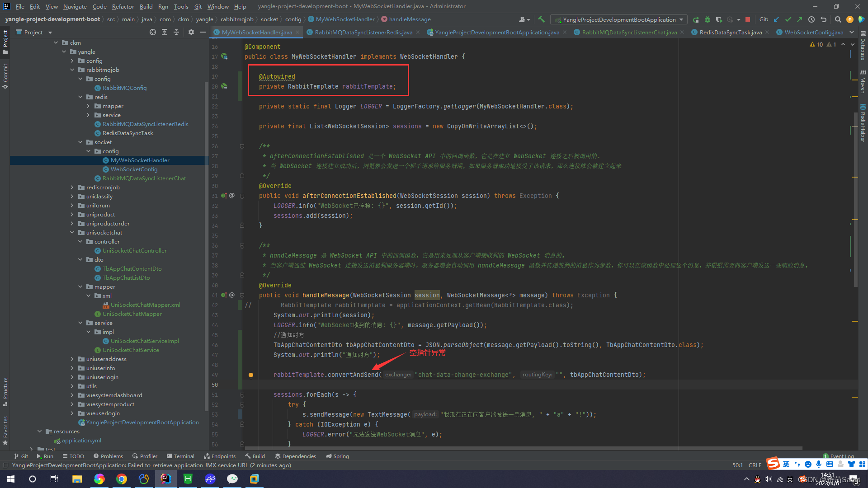This screenshot has width=868, height=488.
Task: Switch to RabbitMQDataSyncListenerRedis.java tab
Action: tap(363, 32)
